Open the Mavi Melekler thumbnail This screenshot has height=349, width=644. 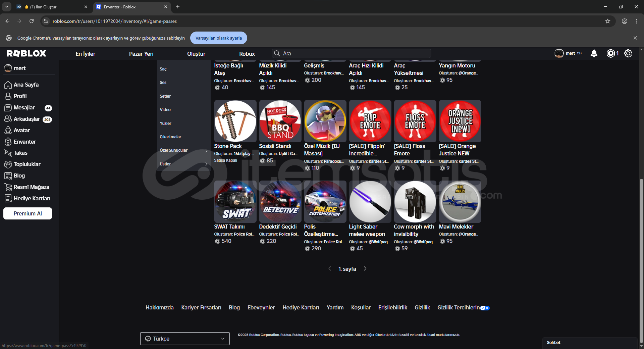coord(460,202)
